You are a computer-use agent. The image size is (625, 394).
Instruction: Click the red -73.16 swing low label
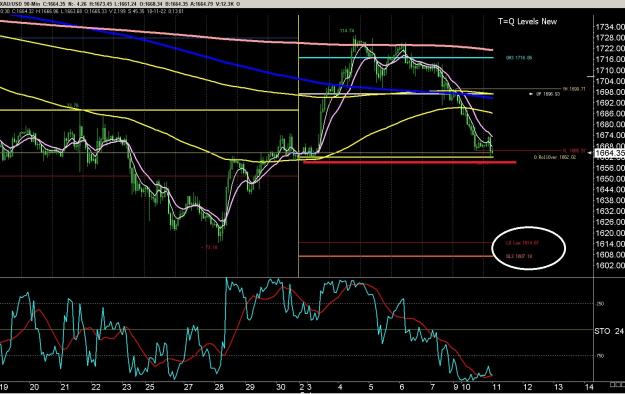209,247
